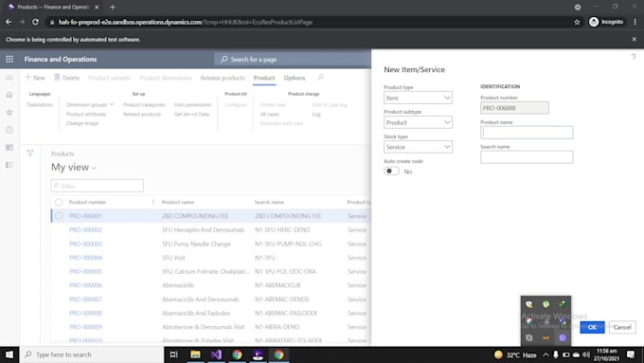Select all rows with header checkbox

pos(59,202)
